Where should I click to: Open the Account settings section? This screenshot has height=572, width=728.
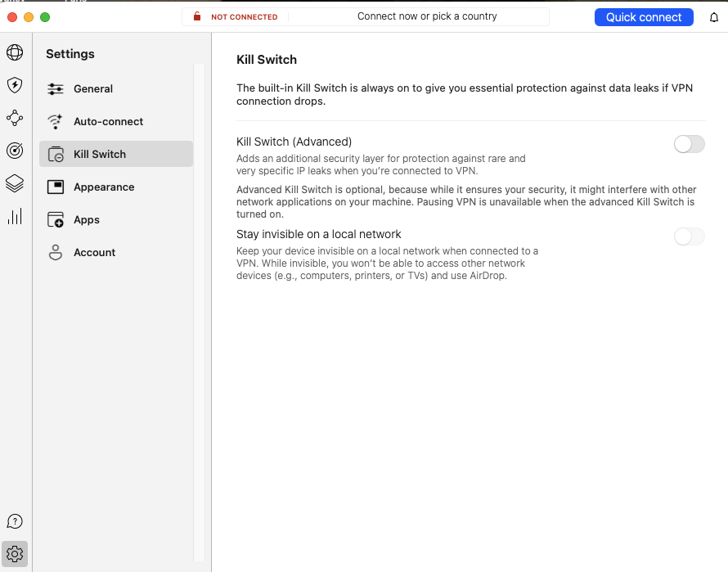pos(95,253)
